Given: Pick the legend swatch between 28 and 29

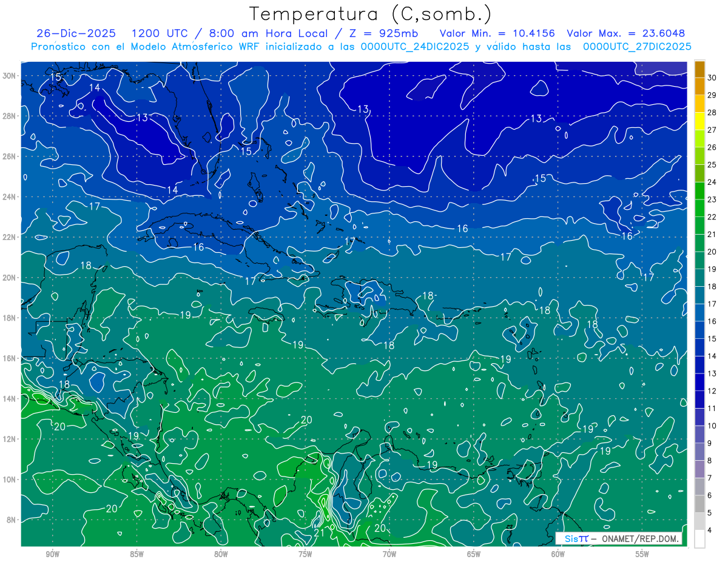Looking at the screenshot, I should coord(700,104).
